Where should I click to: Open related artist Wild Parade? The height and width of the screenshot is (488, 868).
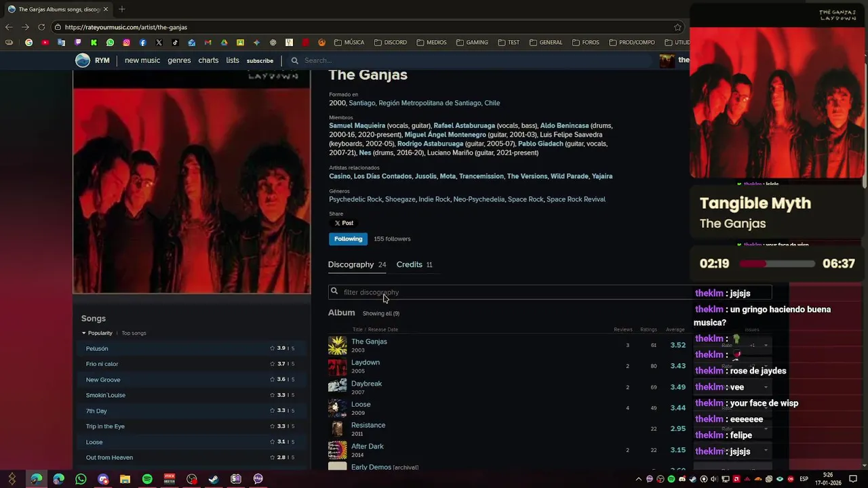pyautogui.click(x=569, y=176)
